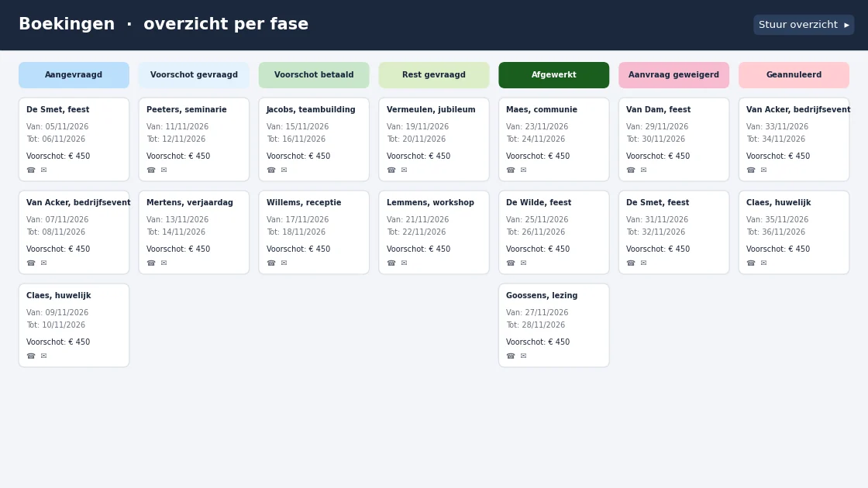The image size is (868, 488).
Task: Open the Peeters, seminarie booking title
Action: tap(187, 109)
